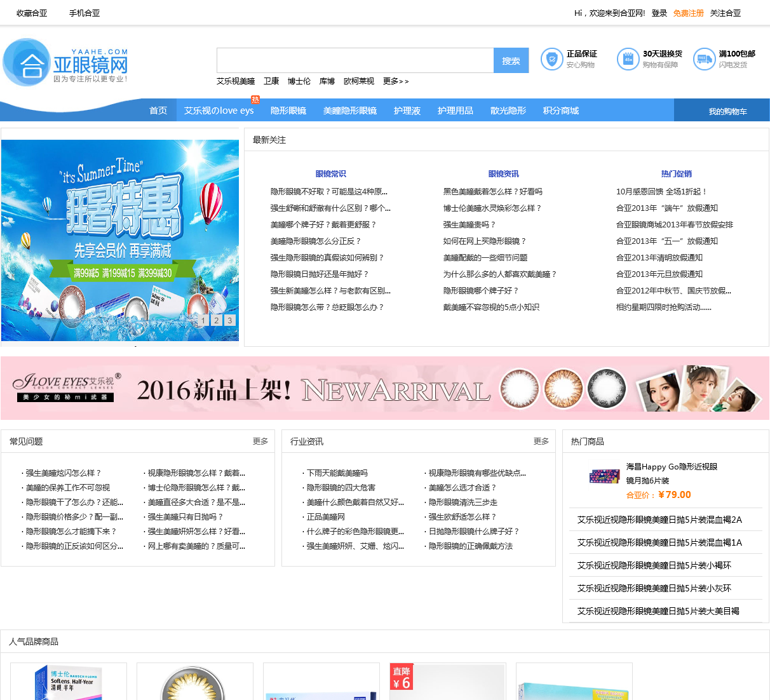The height and width of the screenshot is (700, 770).
Task: Click the 登录 login link
Action: click(659, 13)
